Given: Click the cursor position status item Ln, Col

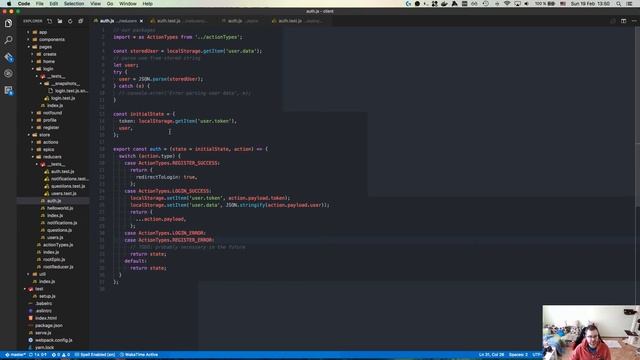Looking at the screenshot, I should tap(491, 355).
